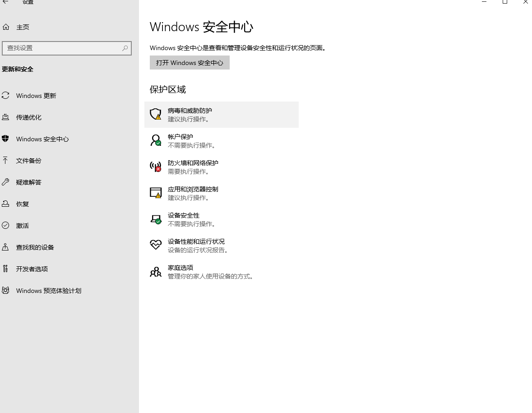Click the device performance heart icon

pyautogui.click(x=156, y=245)
